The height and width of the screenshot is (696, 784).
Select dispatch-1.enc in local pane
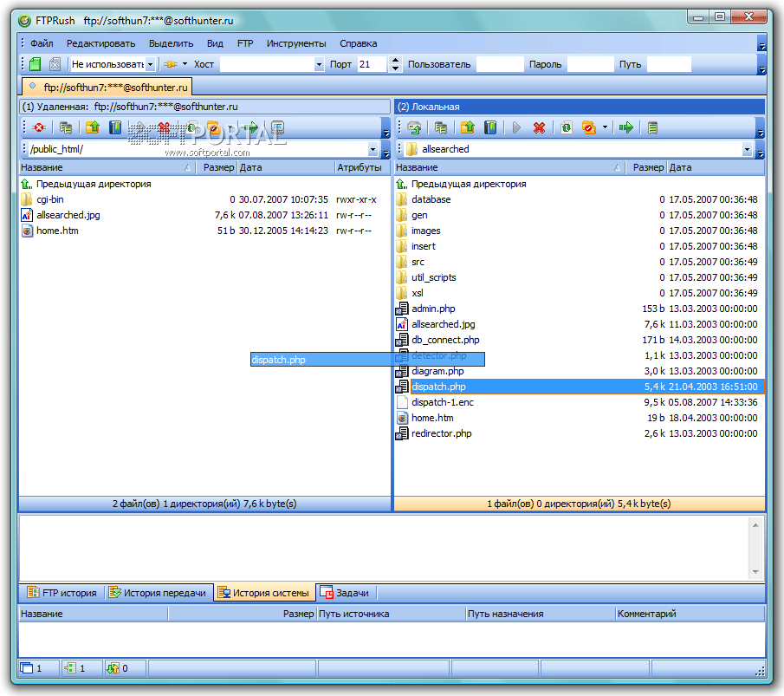(x=443, y=402)
